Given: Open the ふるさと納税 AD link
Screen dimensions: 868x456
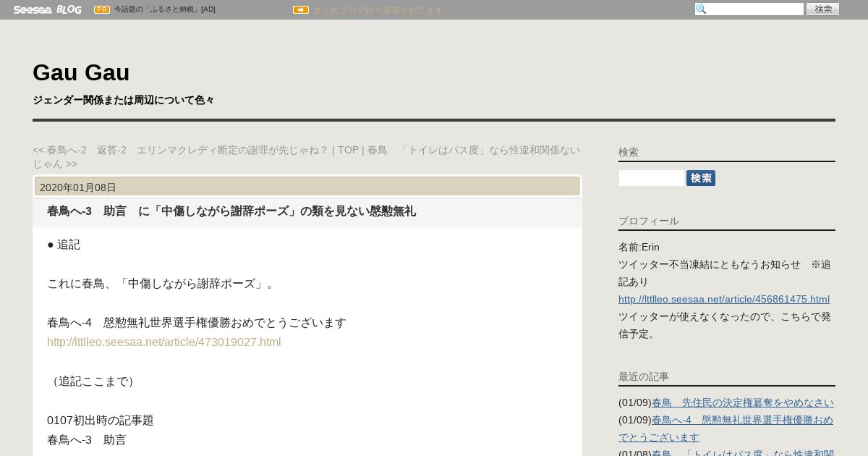Looking at the screenshot, I should pos(165,9).
